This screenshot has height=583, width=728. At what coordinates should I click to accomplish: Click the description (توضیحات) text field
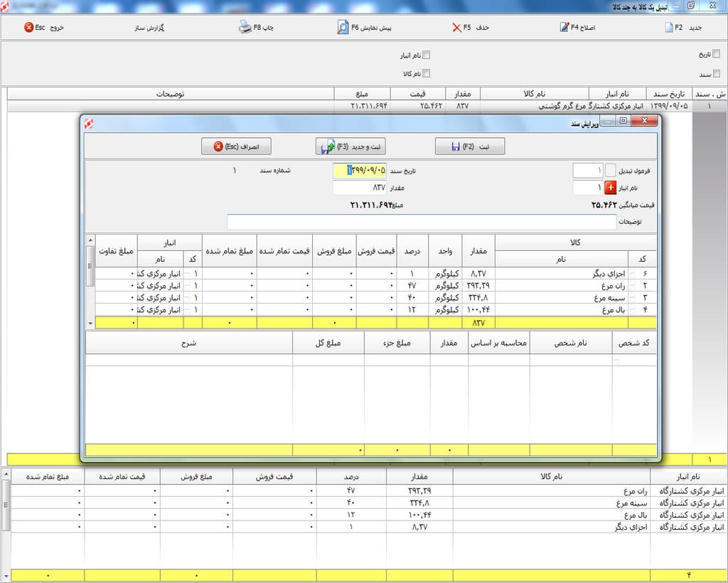[422, 222]
